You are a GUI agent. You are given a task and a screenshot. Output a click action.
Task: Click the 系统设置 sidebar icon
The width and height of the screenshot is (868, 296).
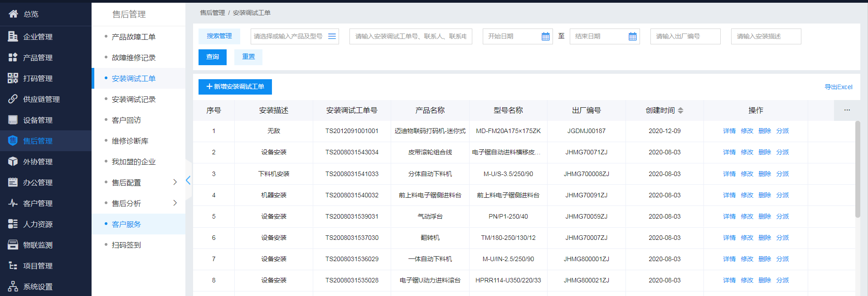(13, 286)
